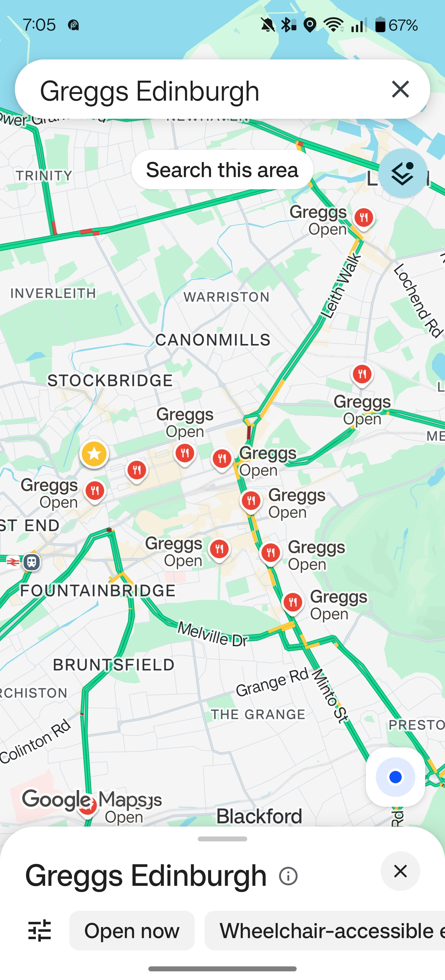This screenshot has width=445, height=980.
Task: Clear the search with the X in search bar
Action: click(x=400, y=89)
